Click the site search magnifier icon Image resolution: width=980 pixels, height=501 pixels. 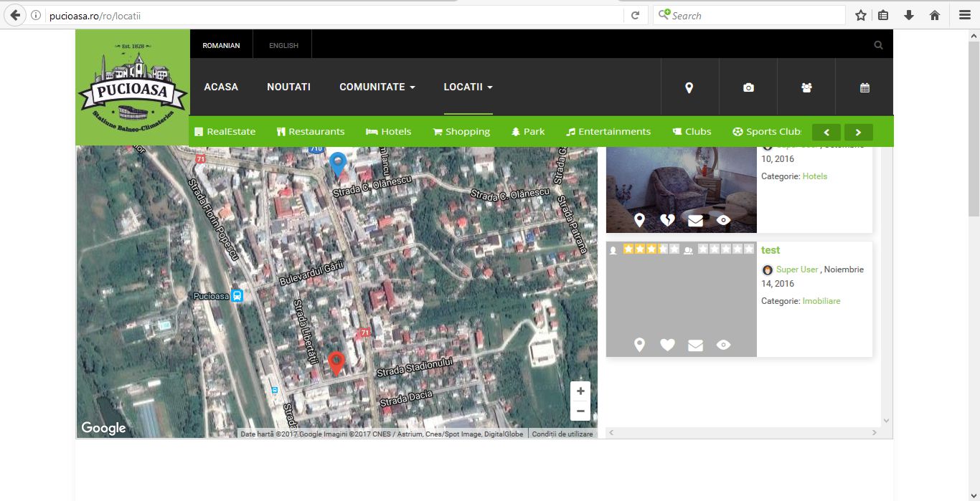coord(878,45)
